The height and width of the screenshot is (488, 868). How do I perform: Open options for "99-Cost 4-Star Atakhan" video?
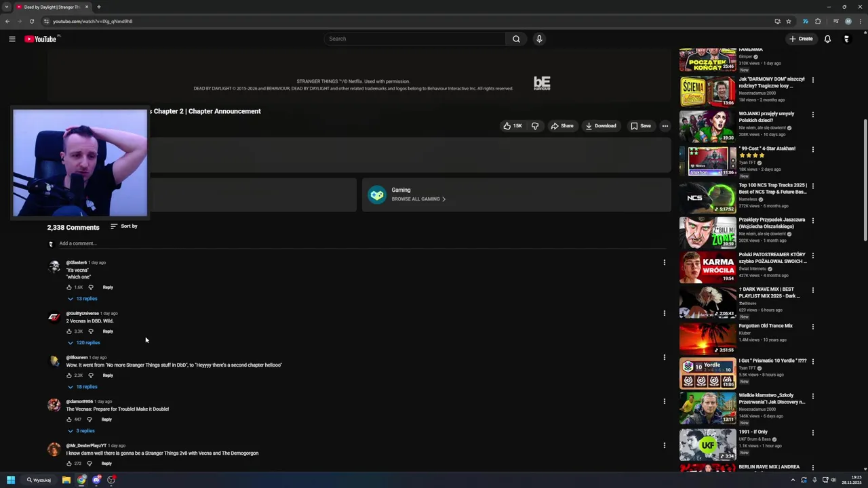(813, 150)
